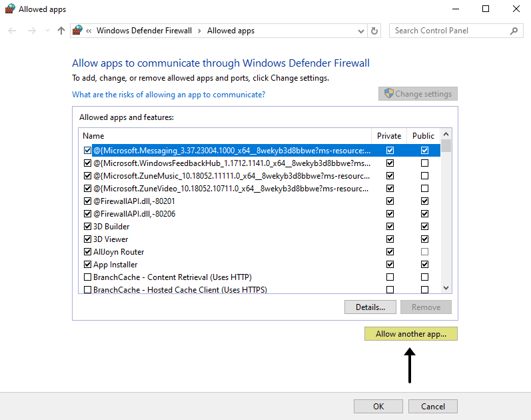
Task: Click the Up one level arrow
Action: [x=61, y=31]
